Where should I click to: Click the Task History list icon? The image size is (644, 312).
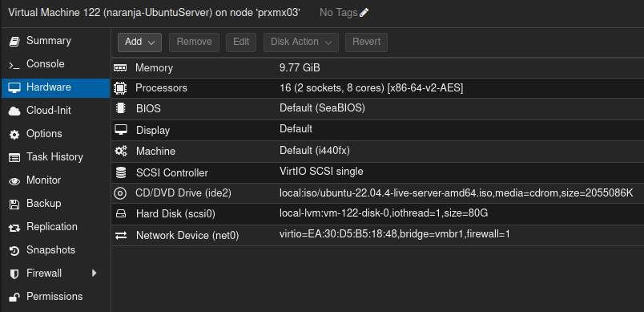pyautogui.click(x=14, y=157)
